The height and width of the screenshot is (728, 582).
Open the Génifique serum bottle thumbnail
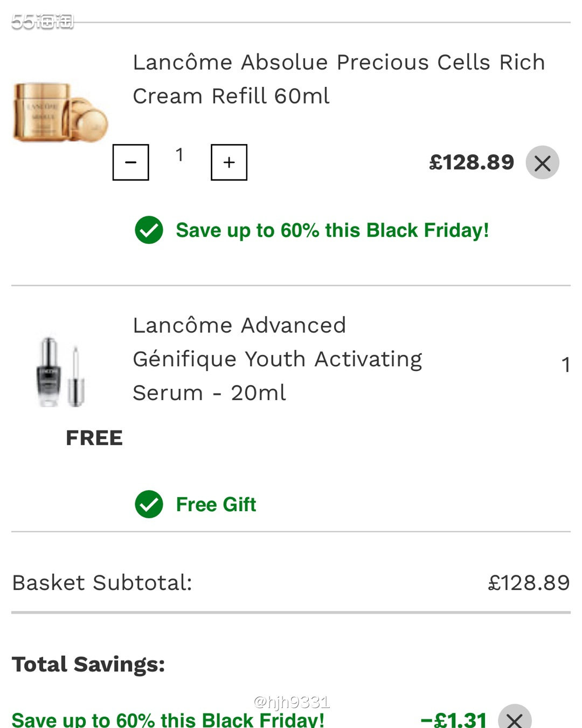60,372
